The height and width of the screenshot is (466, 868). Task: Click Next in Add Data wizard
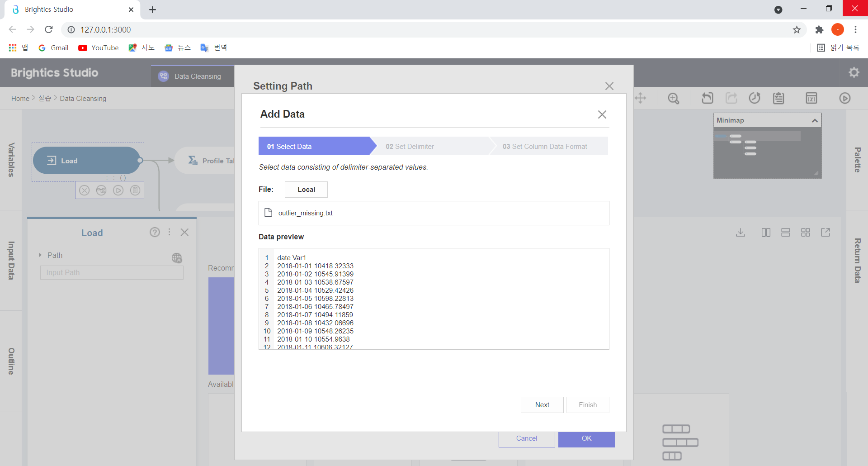[542, 405]
